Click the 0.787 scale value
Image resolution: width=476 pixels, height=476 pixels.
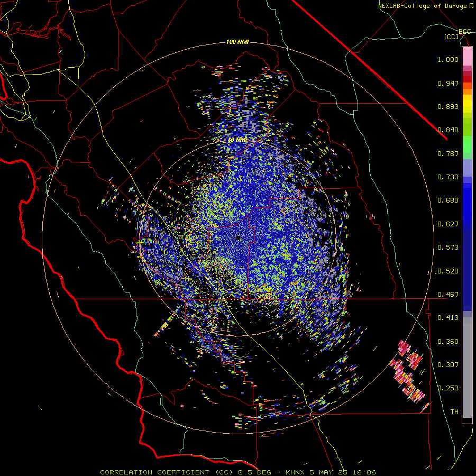[448, 153]
